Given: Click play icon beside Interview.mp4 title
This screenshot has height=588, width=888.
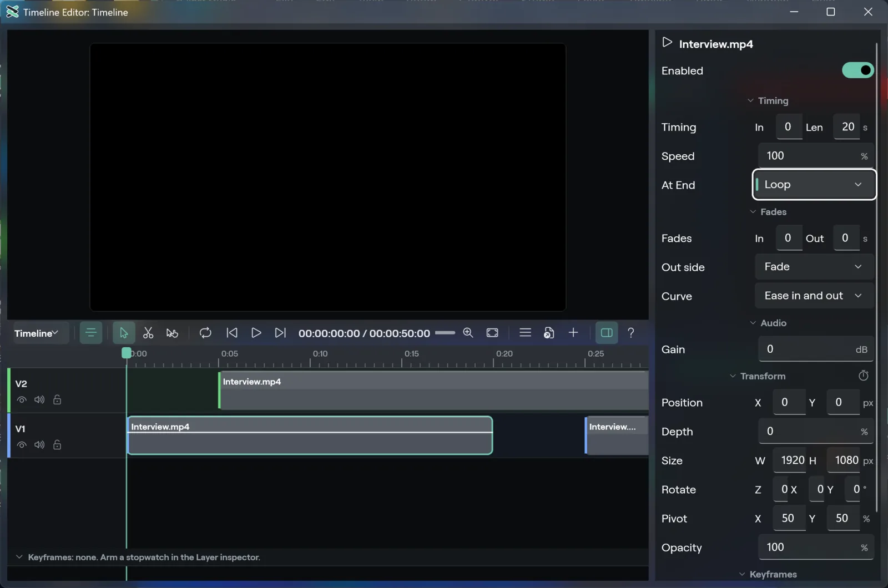Looking at the screenshot, I should click(x=667, y=43).
